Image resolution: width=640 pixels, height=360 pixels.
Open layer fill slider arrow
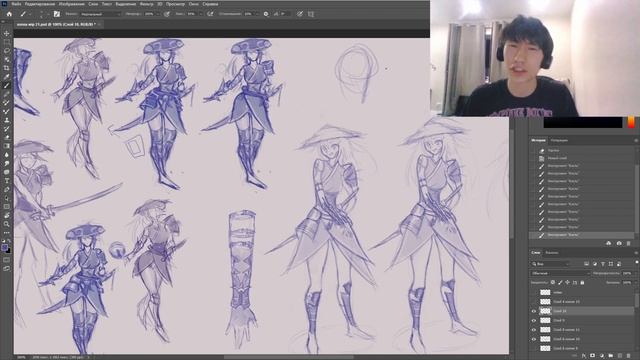[x=636, y=282]
